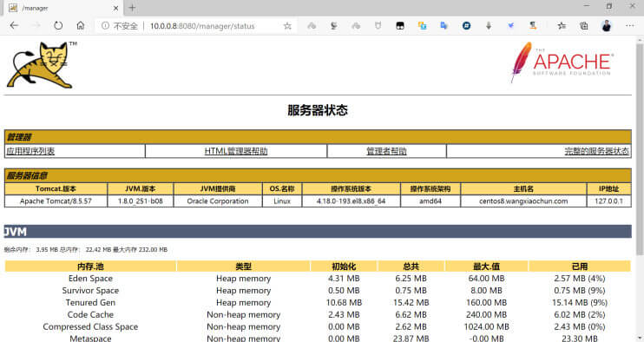Click the Apache Tomcat/8.5.57 cell
The height and width of the screenshot is (342, 644).
tap(56, 201)
